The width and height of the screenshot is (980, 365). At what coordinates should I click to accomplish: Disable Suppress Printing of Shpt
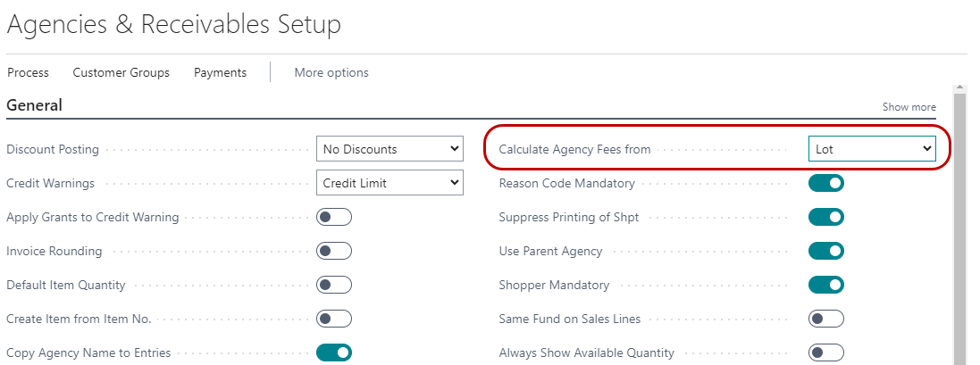pos(826,217)
